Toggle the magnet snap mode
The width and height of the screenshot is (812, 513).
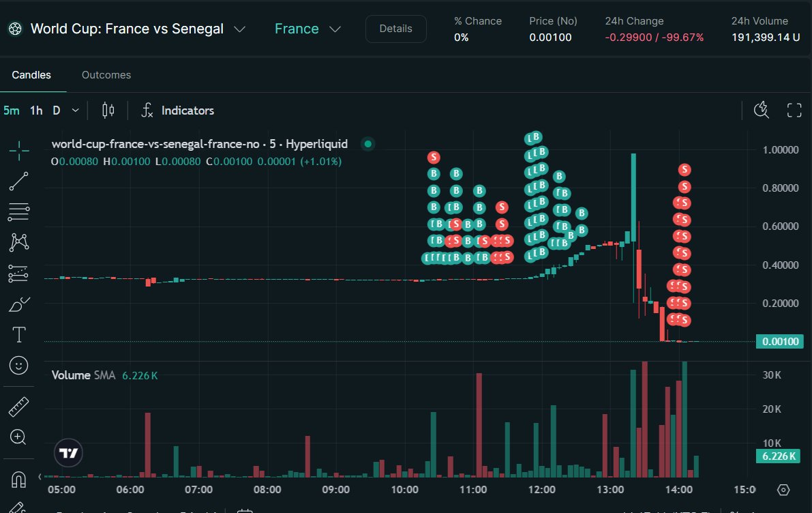pos(18,480)
